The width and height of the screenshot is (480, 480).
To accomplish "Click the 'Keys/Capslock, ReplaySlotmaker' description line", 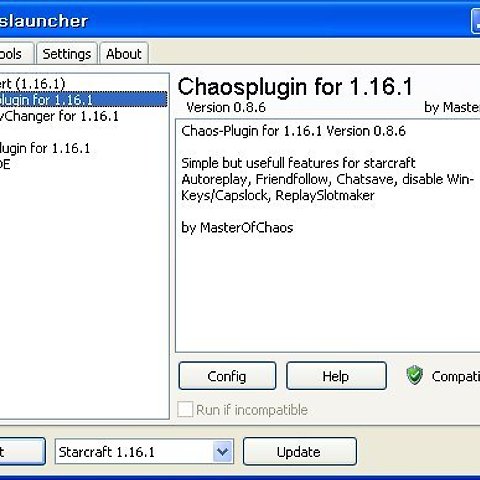I will point(278,195).
